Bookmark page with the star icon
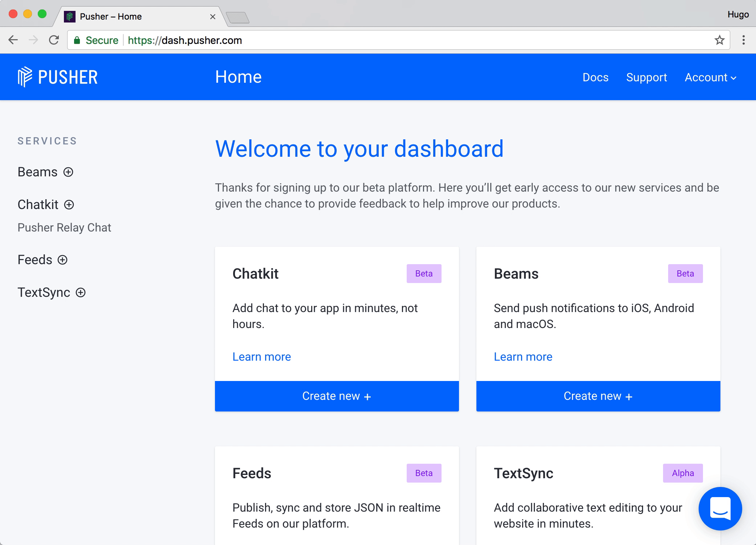The height and width of the screenshot is (545, 756). pyautogui.click(x=719, y=40)
